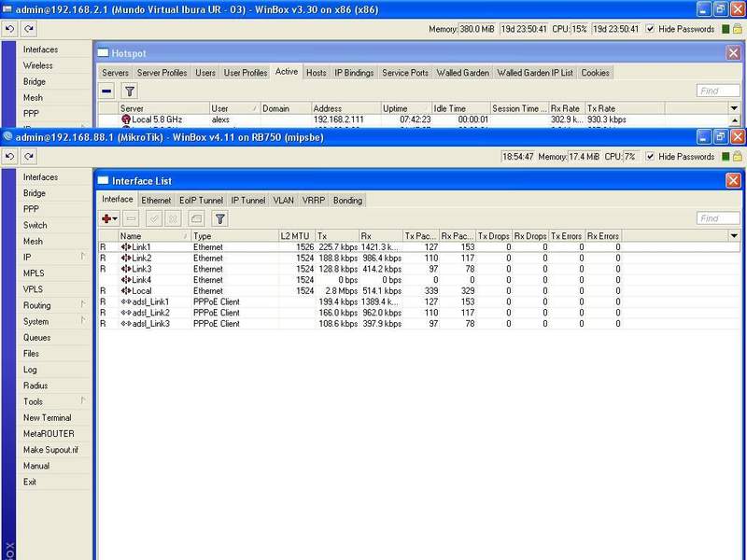Screen dimensions: 747x560
Task: Click the blue minus remove icon in Hotspot
Action: coord(106,91)
